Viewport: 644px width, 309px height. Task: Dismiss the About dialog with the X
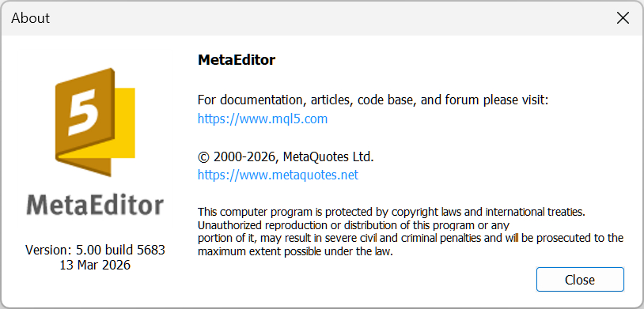click(623, 18)
